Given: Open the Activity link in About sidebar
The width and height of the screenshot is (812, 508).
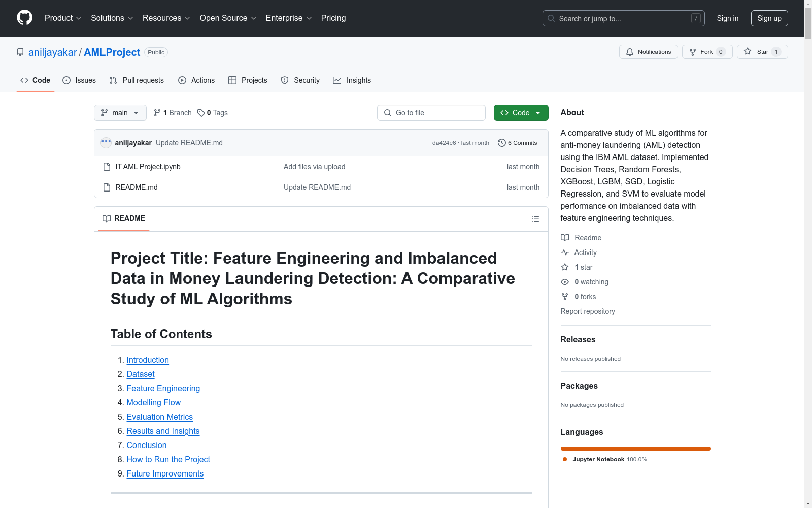Looking at the screenshot, I should tap(579, 252).
